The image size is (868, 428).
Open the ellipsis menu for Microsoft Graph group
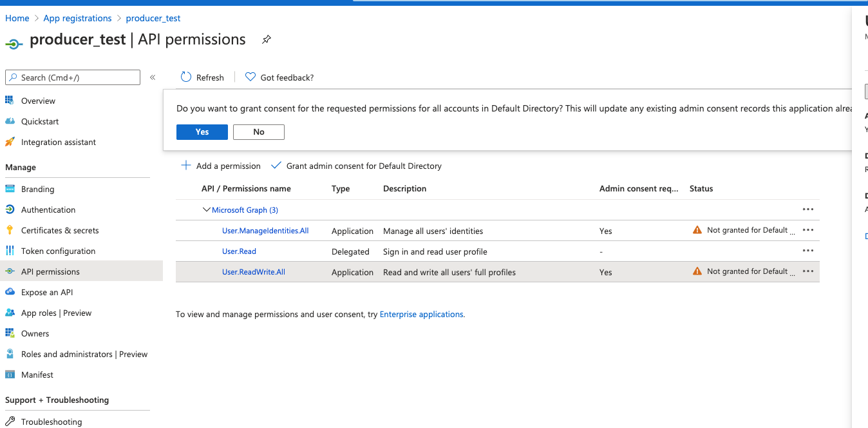[x=808, y=209]
